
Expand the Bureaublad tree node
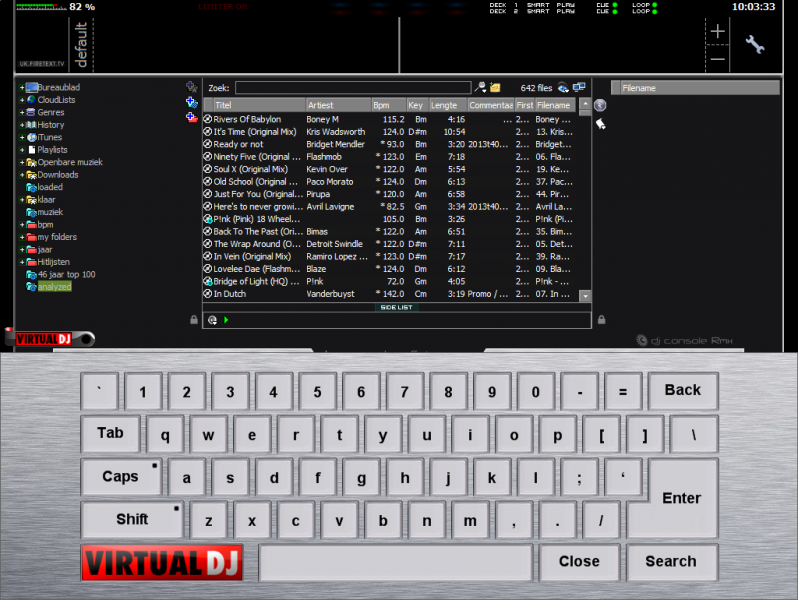pyautogui.click(x=22, y=88)
